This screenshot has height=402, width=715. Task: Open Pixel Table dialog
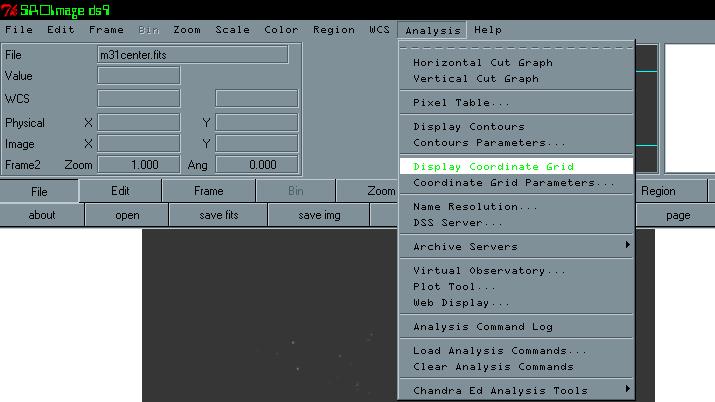coord(517,103)
